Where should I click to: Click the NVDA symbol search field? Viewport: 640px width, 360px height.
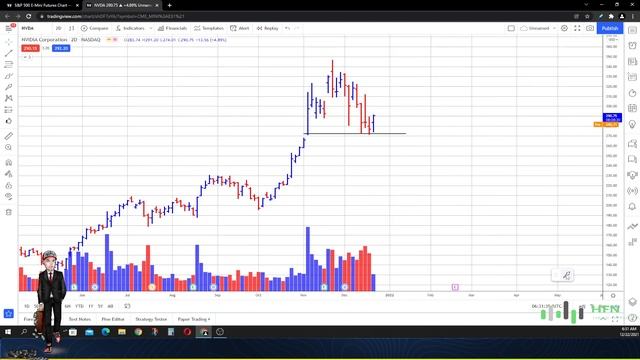click(36, 28)
